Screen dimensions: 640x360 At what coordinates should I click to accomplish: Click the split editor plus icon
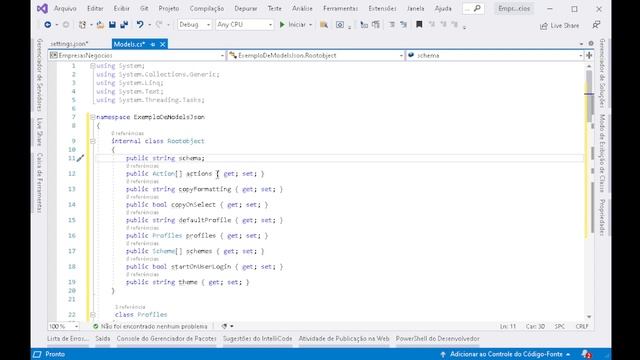click(x=589, y=55)
